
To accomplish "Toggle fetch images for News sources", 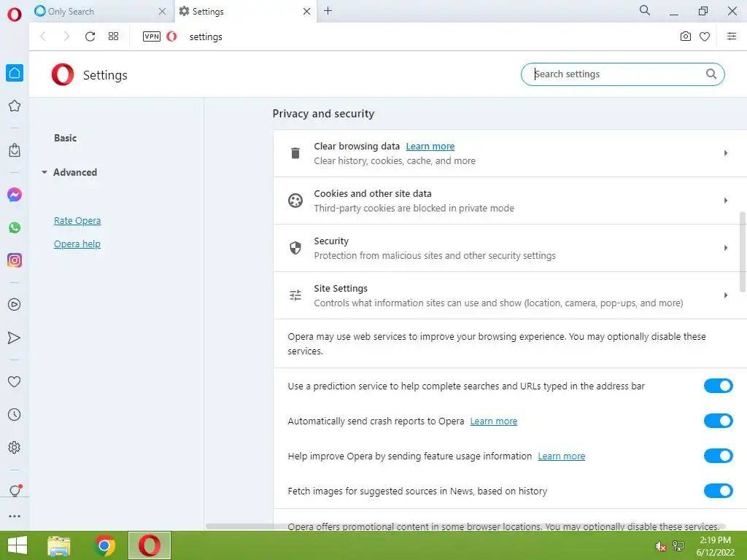I will pyautogui.click(x=718, y=491).
